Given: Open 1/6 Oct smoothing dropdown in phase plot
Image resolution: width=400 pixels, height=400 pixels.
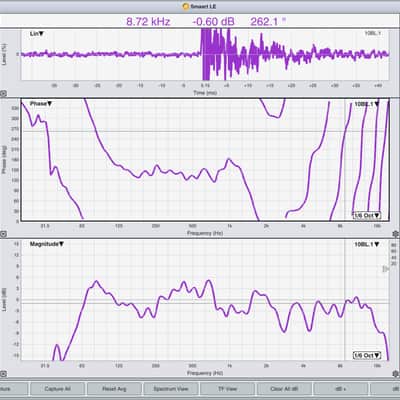Looking at the screenshot, I should (367, 215).
